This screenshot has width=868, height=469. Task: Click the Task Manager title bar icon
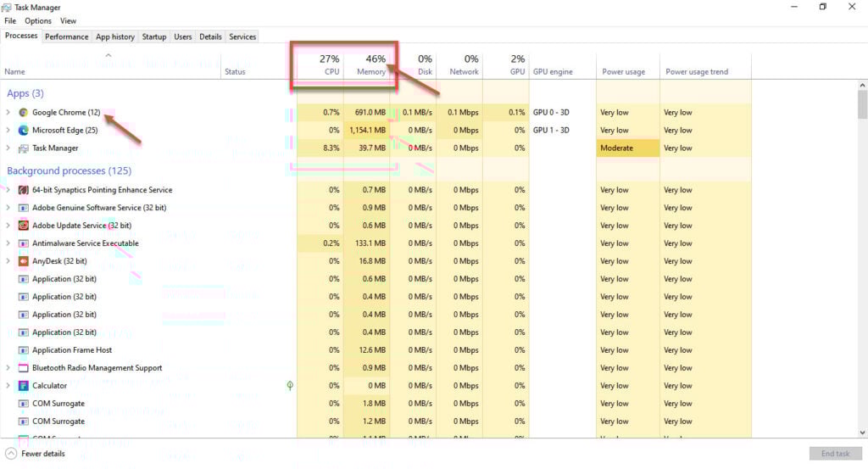7,7
